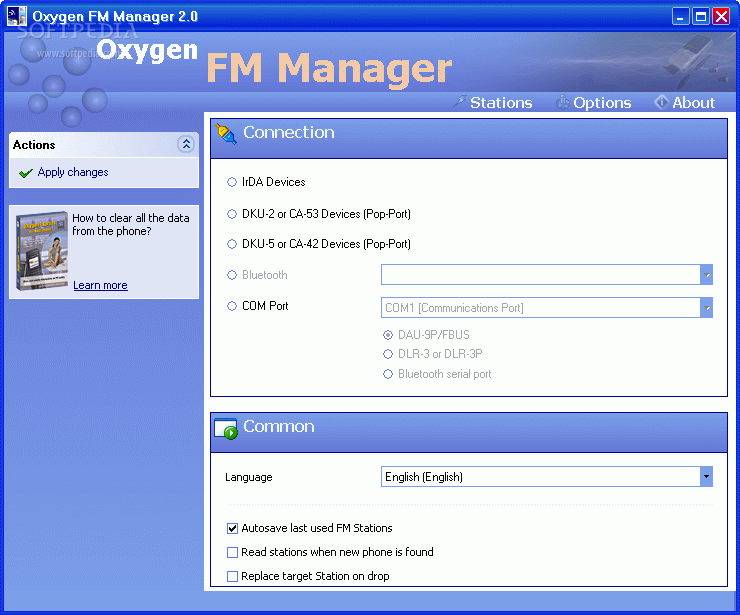Click the Connection section header
This screenshot has height=615, width=740.
tap(469, 139)
